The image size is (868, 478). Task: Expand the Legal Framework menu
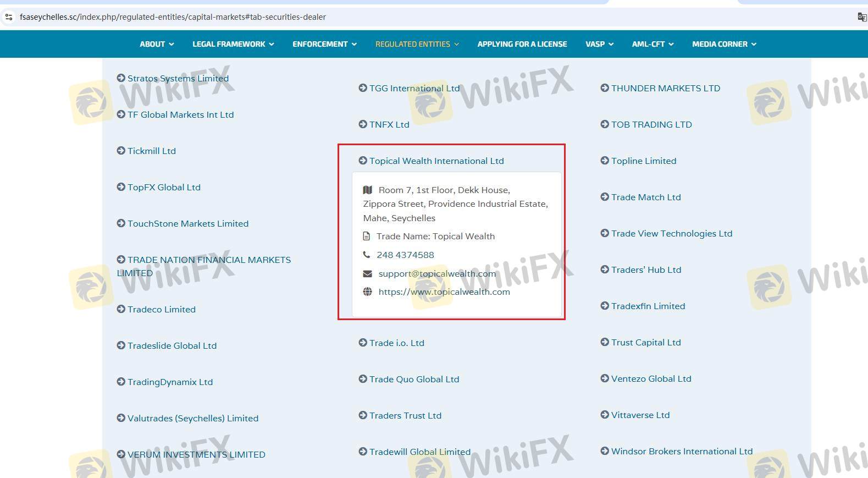click(x=233, y=44)
